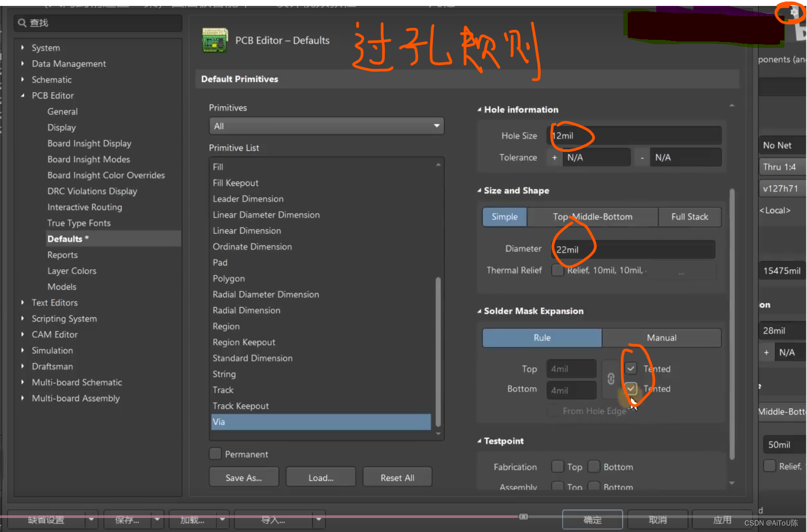Collapse the Hole information section
This screenshot has width=807, height=532.
click(x=479, y=110)
